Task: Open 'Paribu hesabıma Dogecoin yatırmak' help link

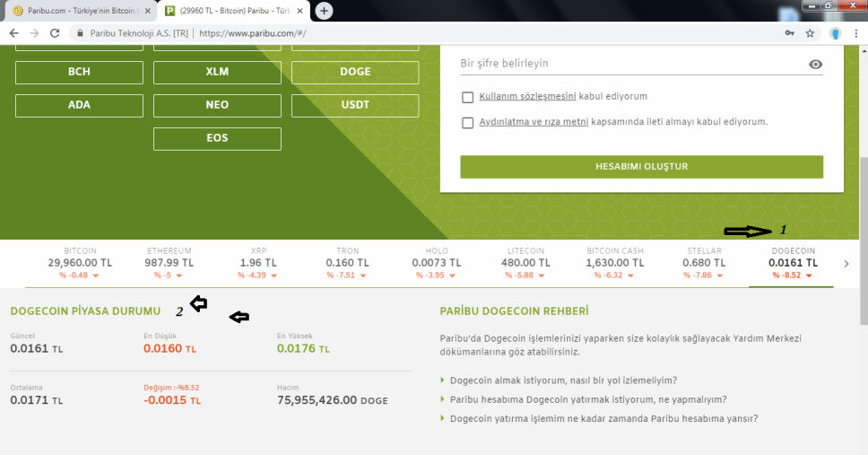Action: click(588, 399)
